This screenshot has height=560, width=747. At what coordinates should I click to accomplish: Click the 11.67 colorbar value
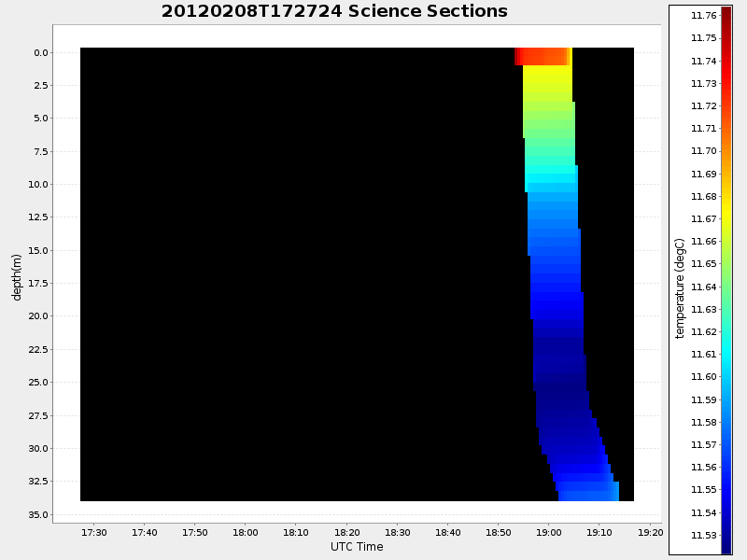(704, 218)
